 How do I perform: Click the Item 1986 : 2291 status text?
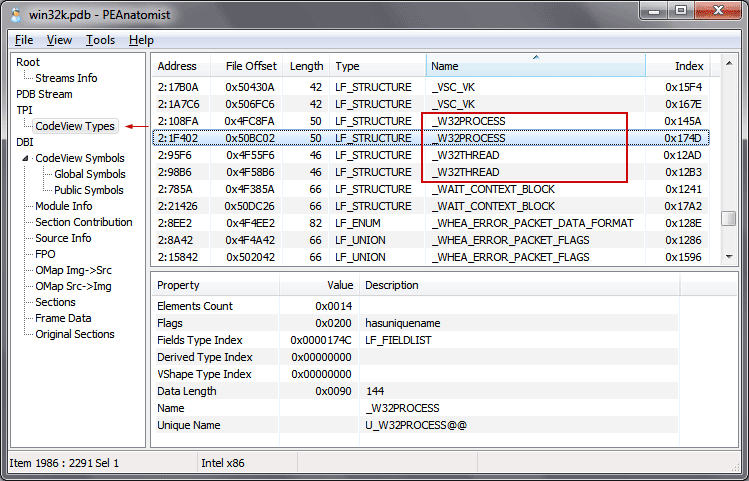point(64,463)
